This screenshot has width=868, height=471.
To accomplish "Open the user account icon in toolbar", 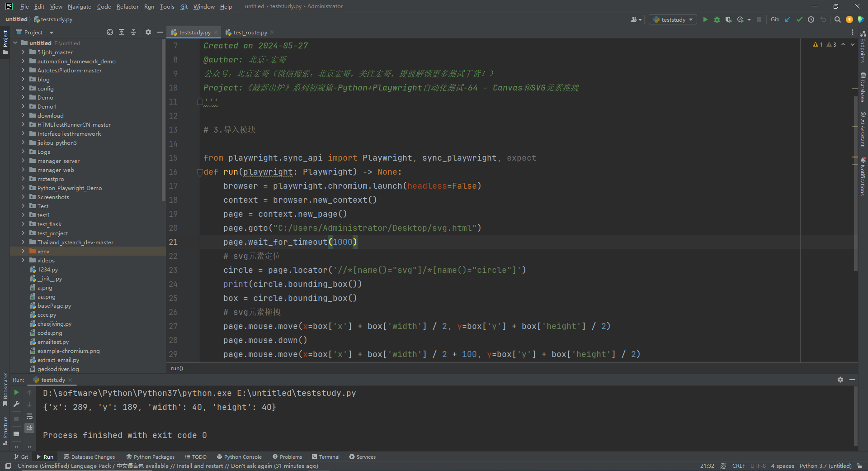I will [x=636, y=19].
